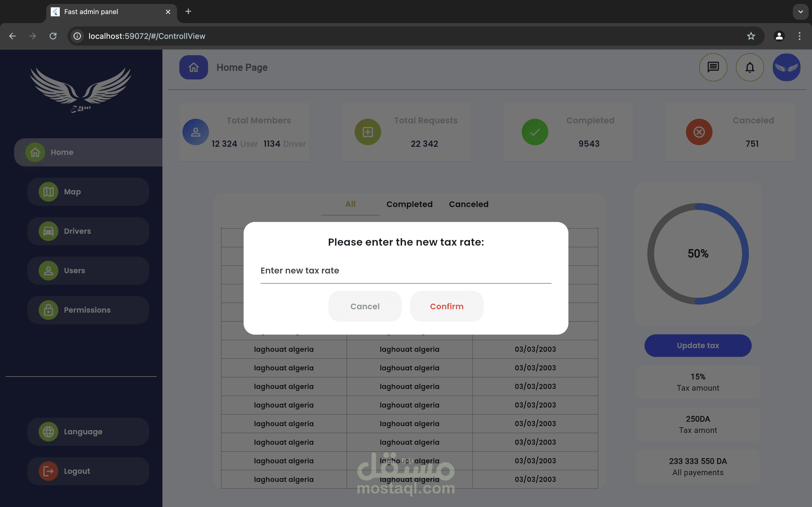812x507 pixels.
Task: Click the winged profile avatar
Action: [786, 67]
